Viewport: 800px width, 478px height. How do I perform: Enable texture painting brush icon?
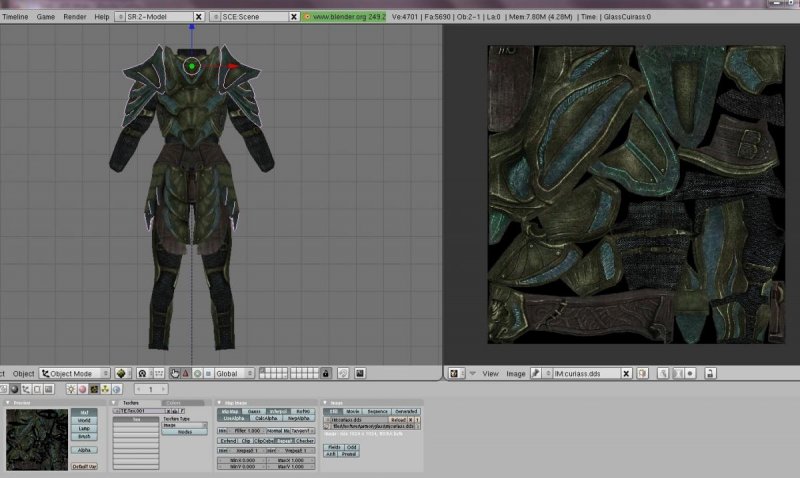point(663,373)
